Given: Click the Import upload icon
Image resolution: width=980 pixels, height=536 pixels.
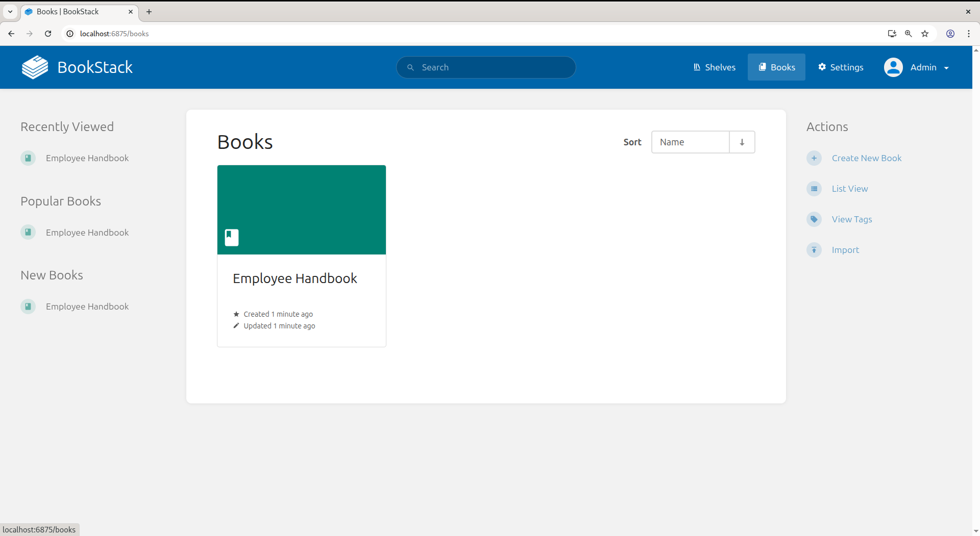Looking at the screenshot, I should tap(814, 250).
